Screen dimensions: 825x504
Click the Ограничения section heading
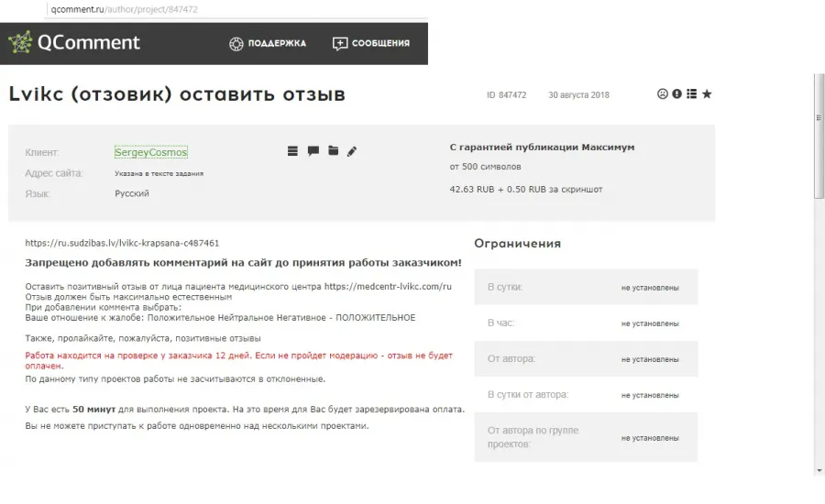click(x=517, y=244)
